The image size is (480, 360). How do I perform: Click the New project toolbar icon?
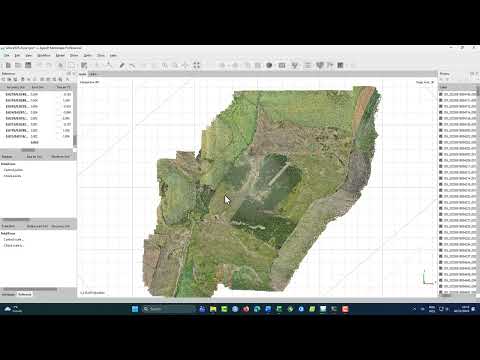pos(8,65)
